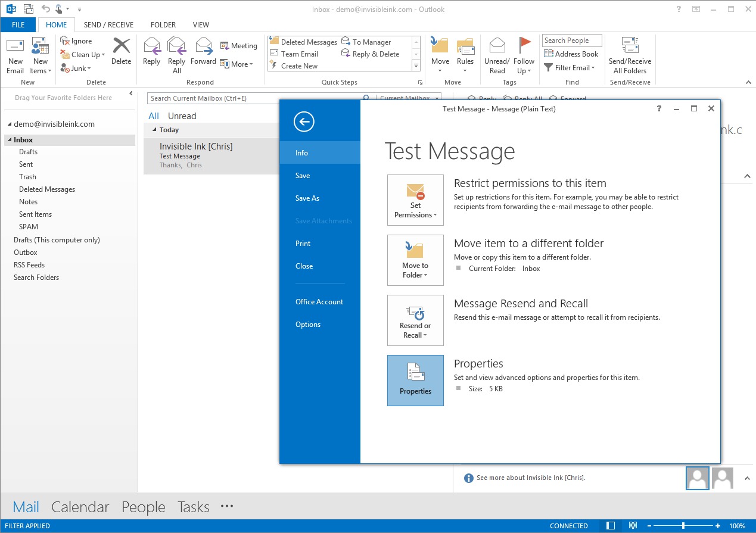
Task: Open the Move to Folder dropdown
Action: pyautogui.click(x=415, y=260)
